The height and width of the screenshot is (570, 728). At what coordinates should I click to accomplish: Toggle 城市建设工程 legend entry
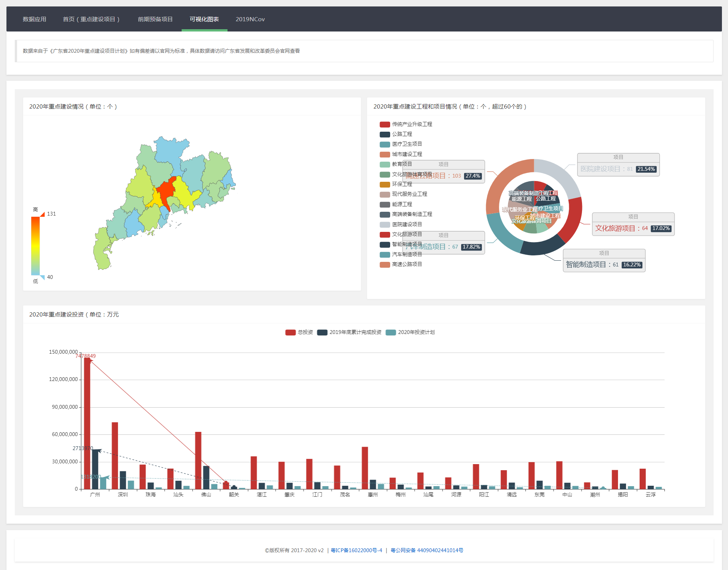406,154
